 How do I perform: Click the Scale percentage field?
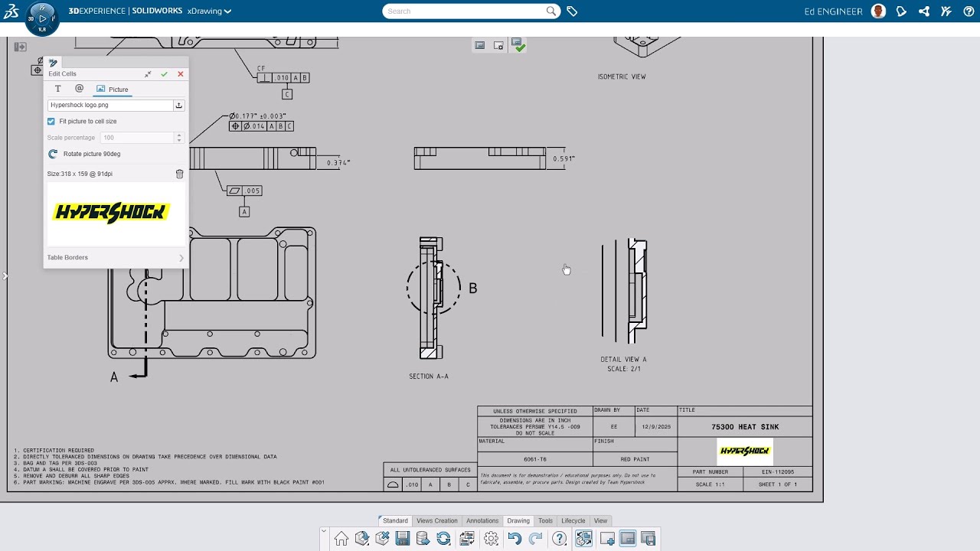[138, 138]
